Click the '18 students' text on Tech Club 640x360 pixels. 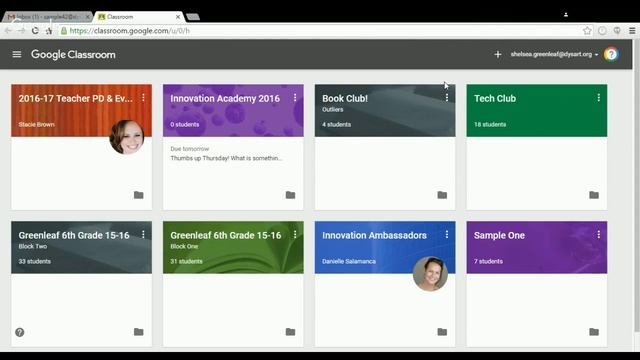click(x=490, y=124)
